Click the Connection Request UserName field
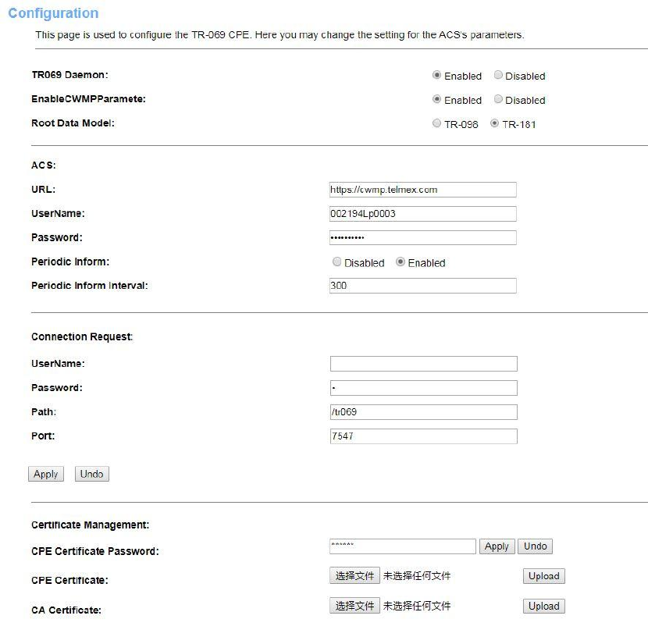The width and height of the screenshot is (648, 644). 424,364
